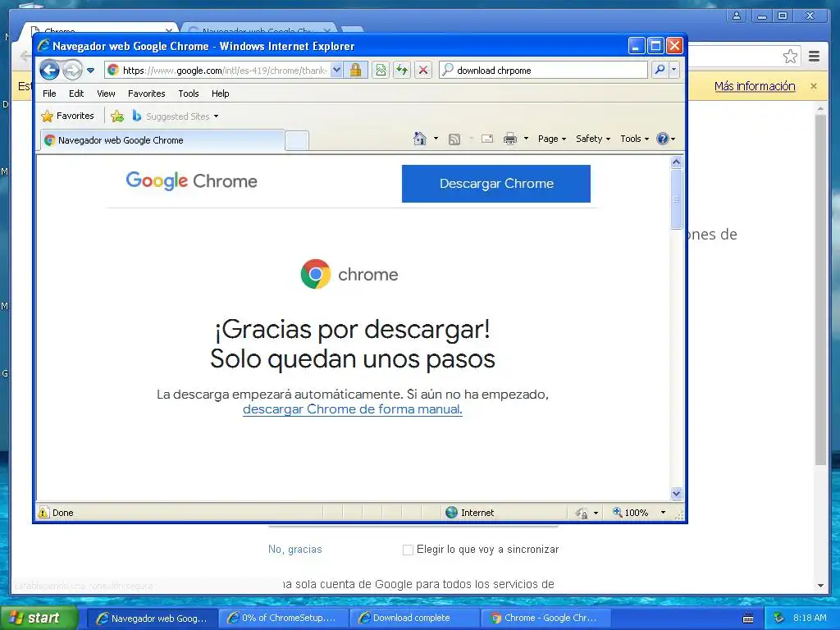Click the 8:18 AM clock in the system tray
840x630 pixels.
810,618
